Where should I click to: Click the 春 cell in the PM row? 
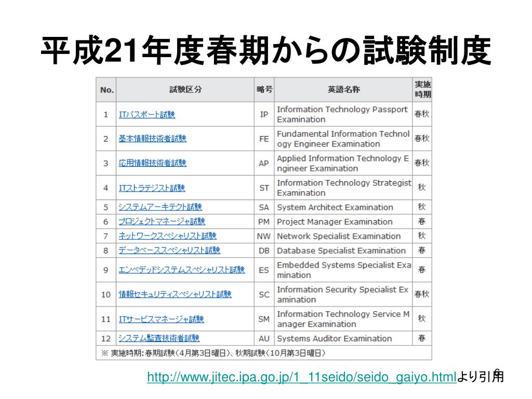tap(422, 221)
